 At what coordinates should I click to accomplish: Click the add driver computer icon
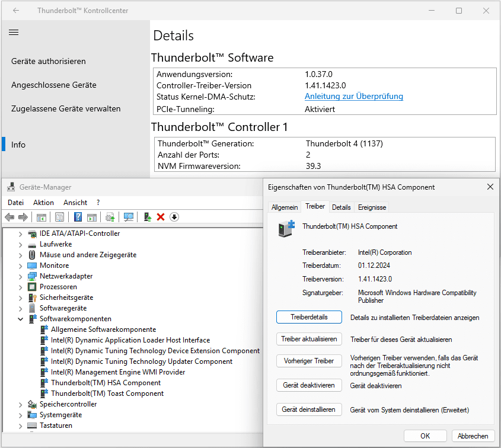pos(147,217)
